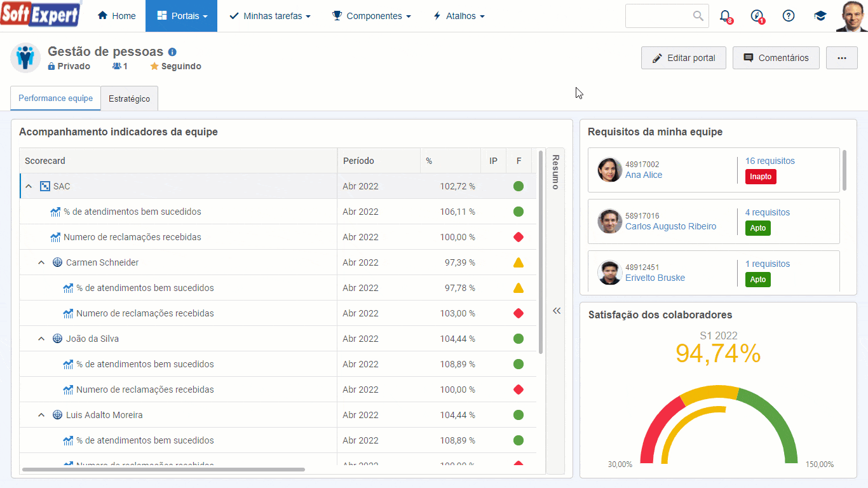
Task: Click the Editar portal button
Action: [684, 58]
